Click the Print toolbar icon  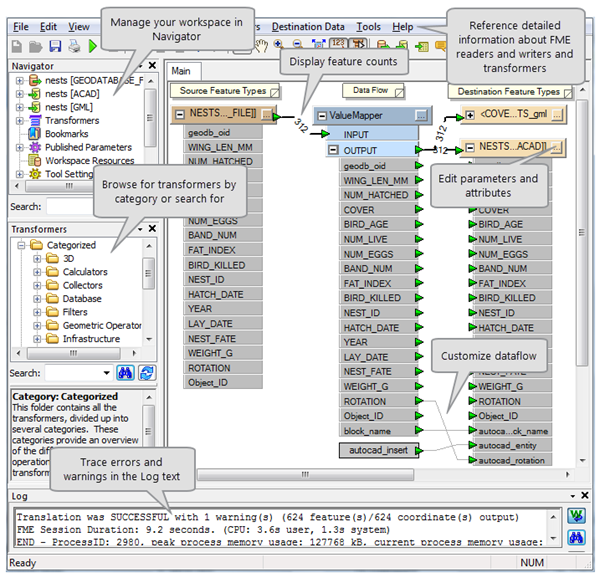point(73,46)
